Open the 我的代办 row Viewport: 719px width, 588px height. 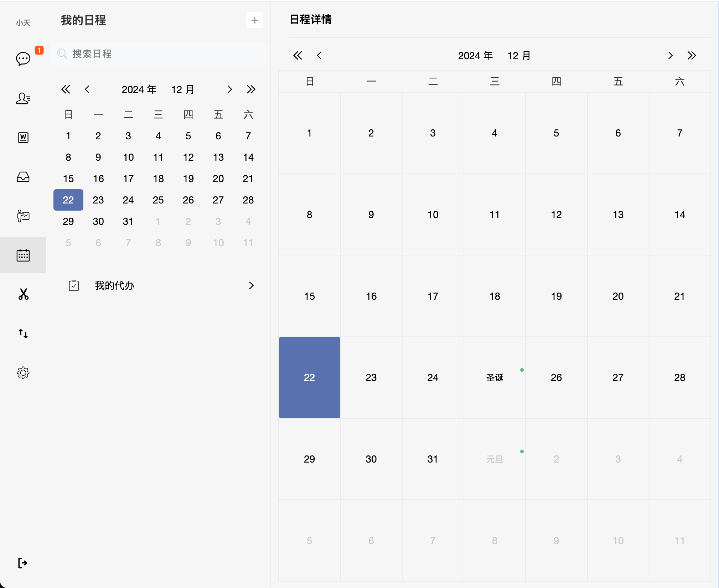158,285
